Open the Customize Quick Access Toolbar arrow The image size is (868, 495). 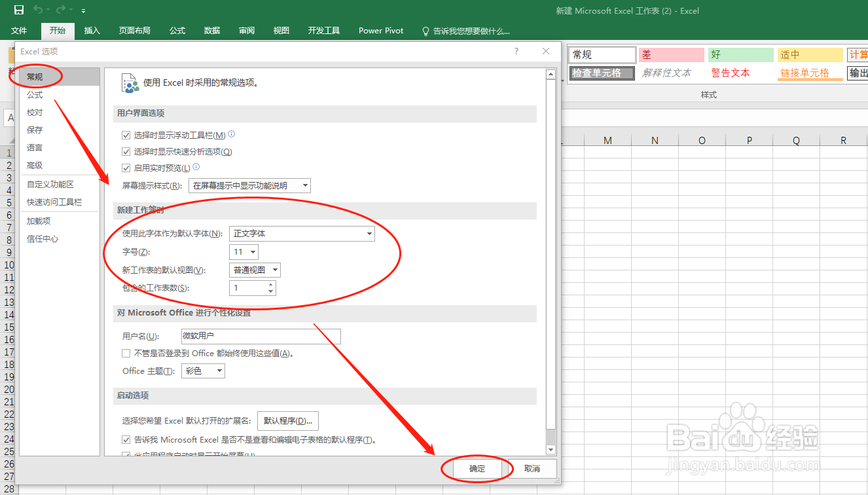coord(83,11)
